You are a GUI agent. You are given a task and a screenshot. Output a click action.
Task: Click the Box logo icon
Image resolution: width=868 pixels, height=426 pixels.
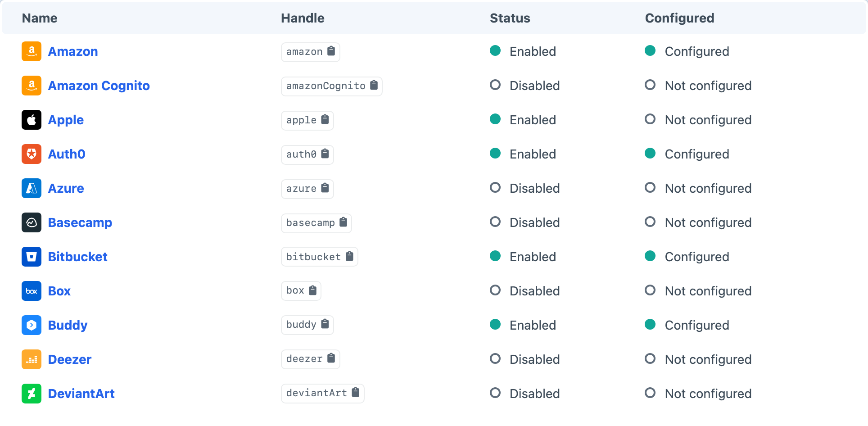coord(32,291)
